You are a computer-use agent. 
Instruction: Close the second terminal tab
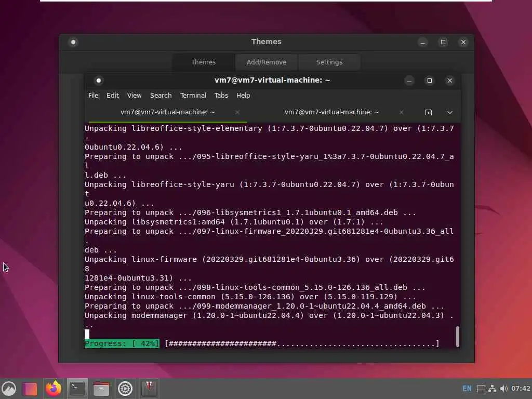point(402,112)
